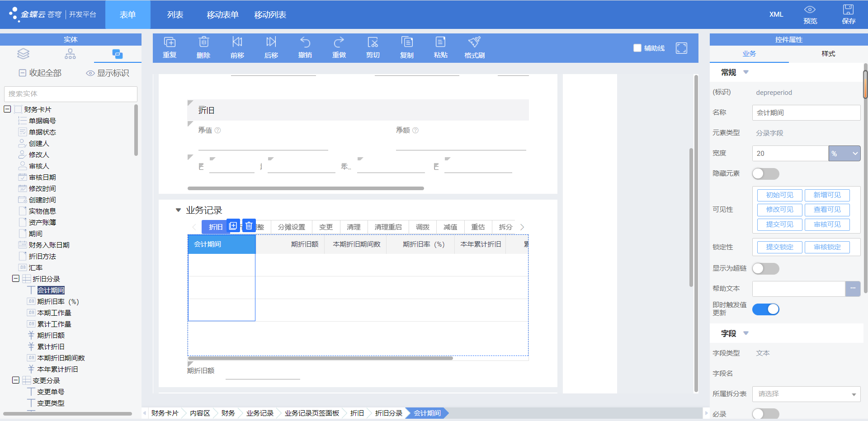The image size is (868, 421).
Task: Select the 分摊设置 tab
Action: [292, 227]
